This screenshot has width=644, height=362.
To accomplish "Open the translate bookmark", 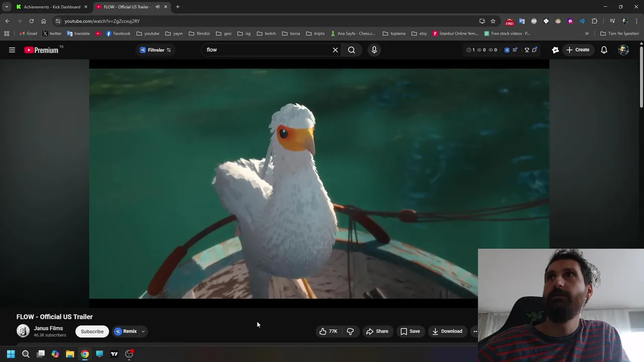I will [x=78, y=34].
